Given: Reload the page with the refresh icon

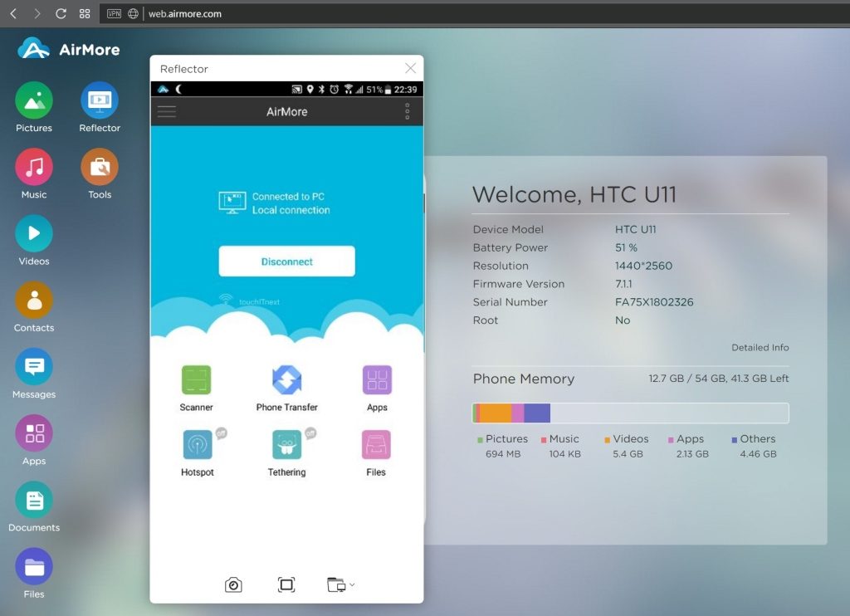Looking at the screenshot, I should pyautogui.click(x=61, y=13).
